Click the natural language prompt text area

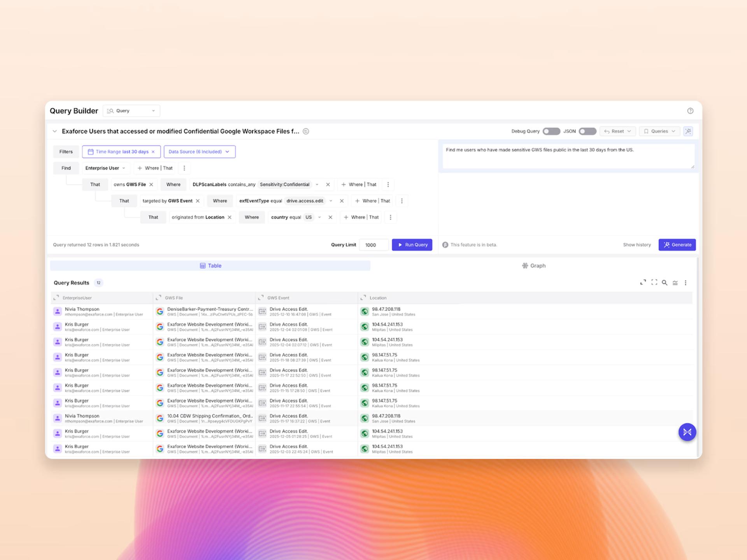click(568, 157)
